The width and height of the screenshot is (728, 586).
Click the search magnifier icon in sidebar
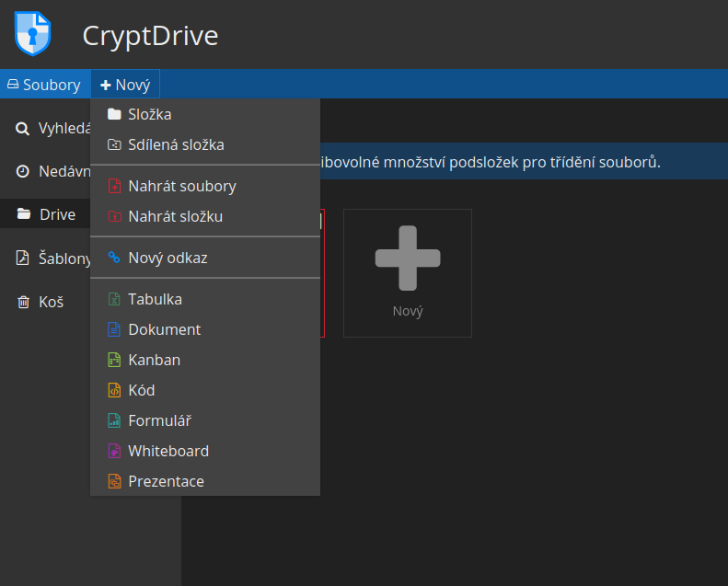[23, 128]
